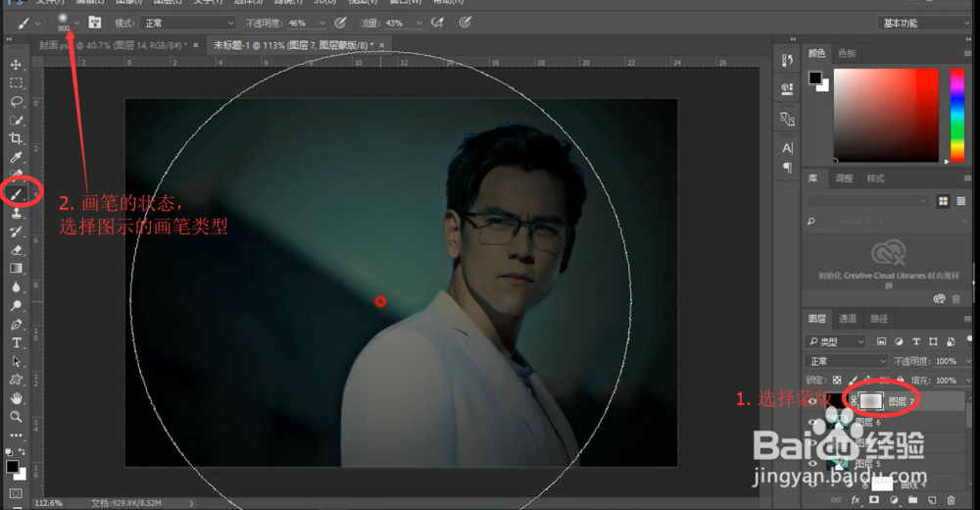Image resolution: width=980 pixels, height=510 pixels.
Task: Delete layer with trash icon
Action: coord(952,499)
